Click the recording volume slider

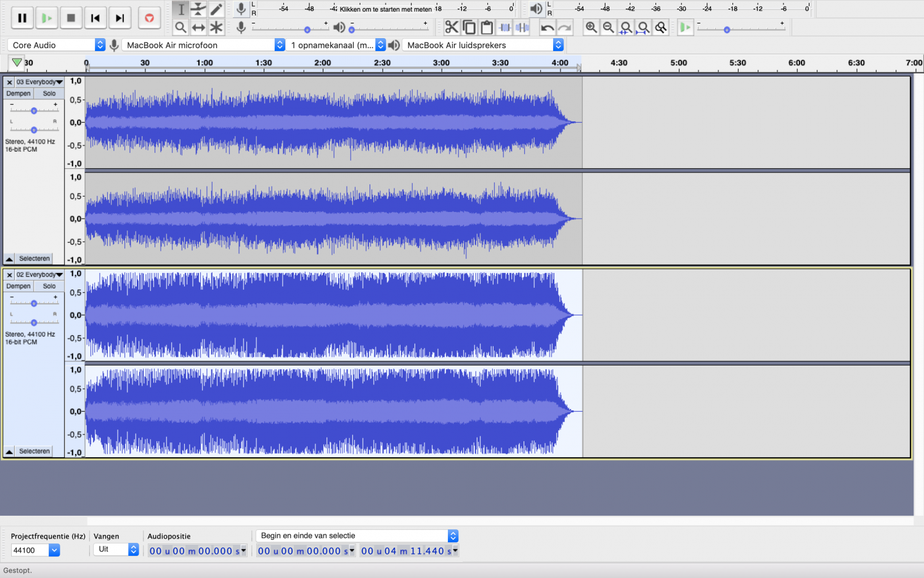pos(290,29)
